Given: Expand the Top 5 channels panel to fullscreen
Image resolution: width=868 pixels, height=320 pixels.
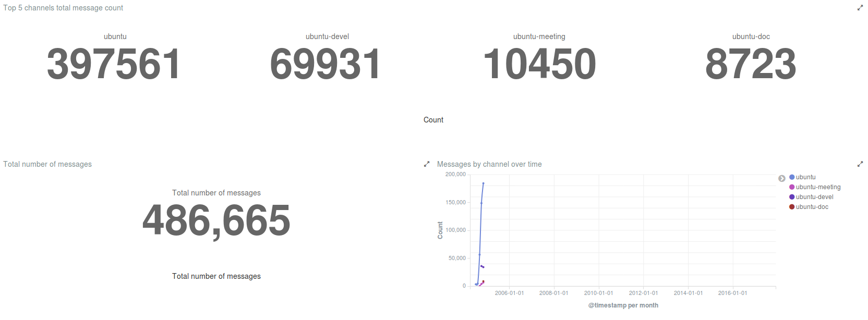Looking at the screenshot, I should click(860, 8).
